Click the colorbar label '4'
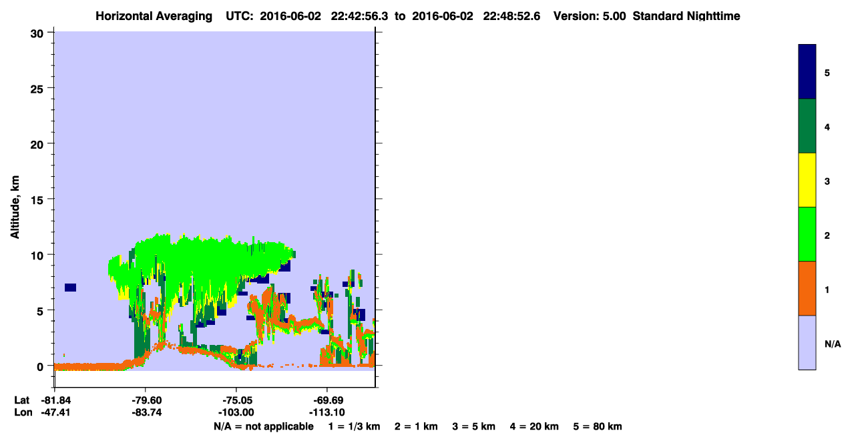 coord(827,127)
